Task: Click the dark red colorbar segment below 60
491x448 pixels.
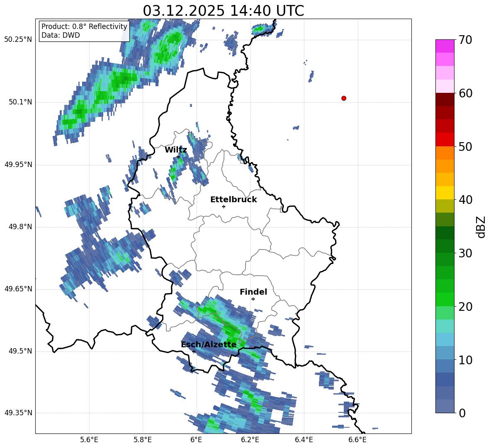Action: (x=445, y=99)
